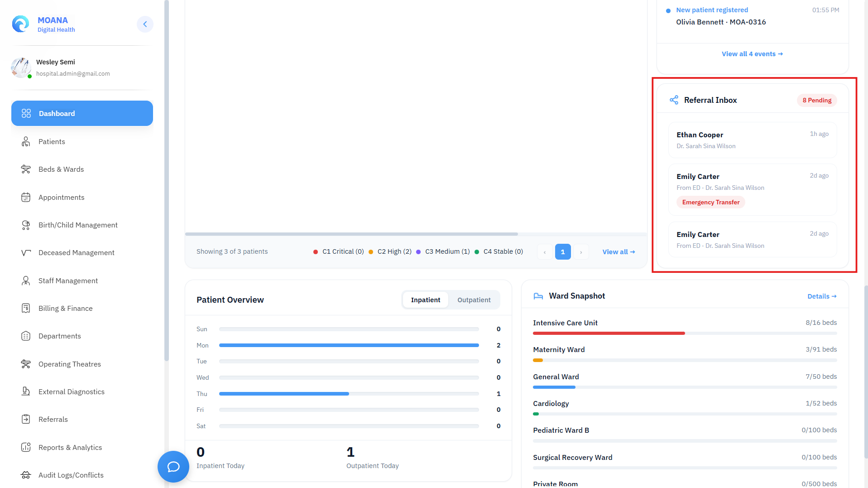The height and width of the screenshot is (488, 868).
Task: Select the Reports & Analytics icon
Action: pos(26,448)
